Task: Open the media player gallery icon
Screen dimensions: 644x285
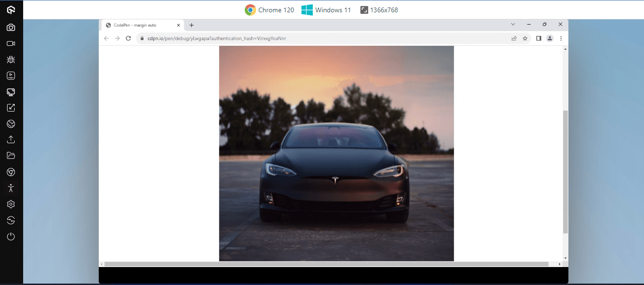Action: 11,76
